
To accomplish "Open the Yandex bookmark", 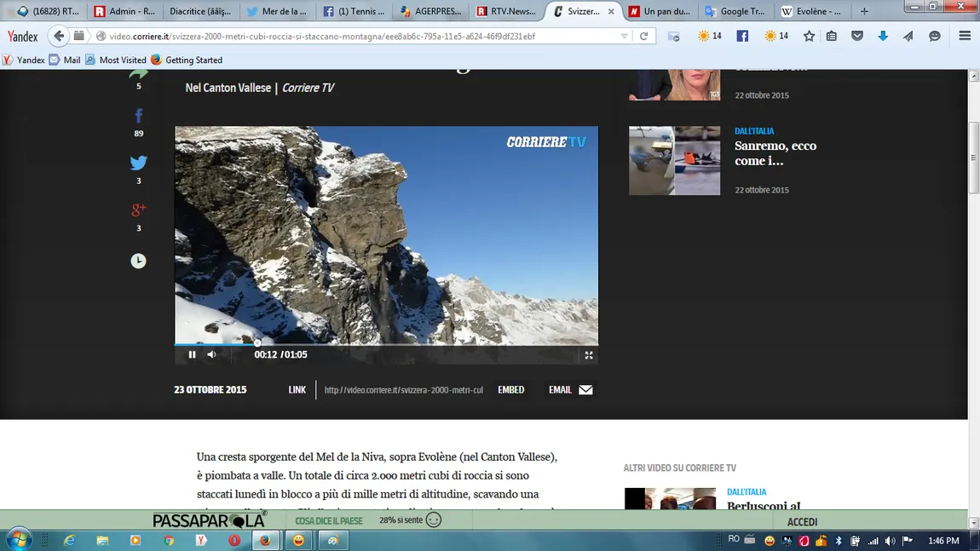I will tap(24, 60).
